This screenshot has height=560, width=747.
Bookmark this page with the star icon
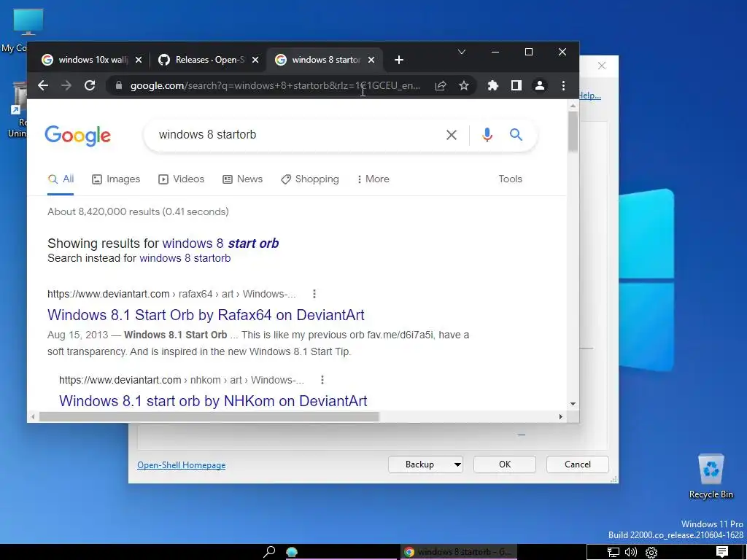(x=464, y=86)
